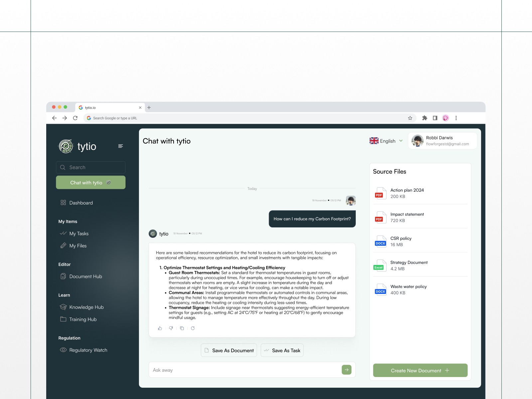The image size is (532, 399).
Task: Open Training Hub
Action: (78, 319)
